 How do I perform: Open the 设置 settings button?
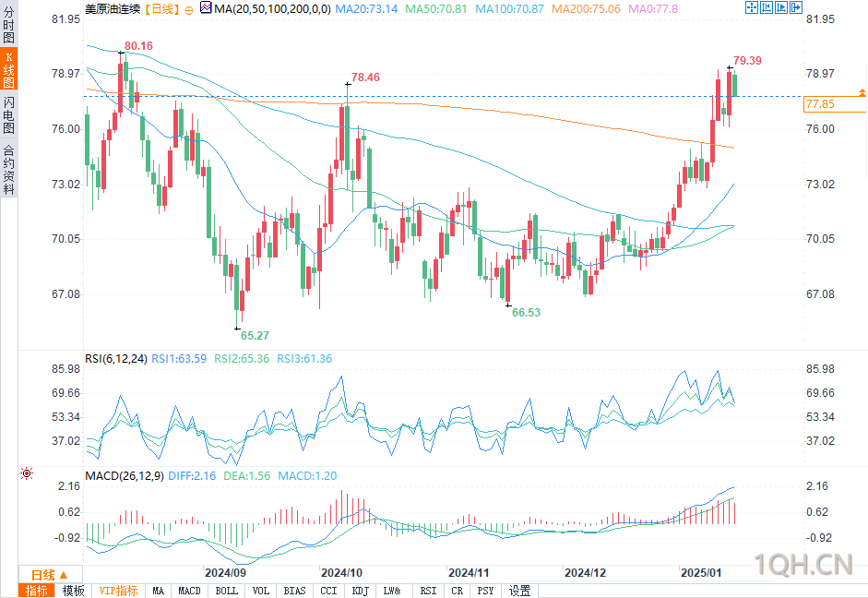520,591
